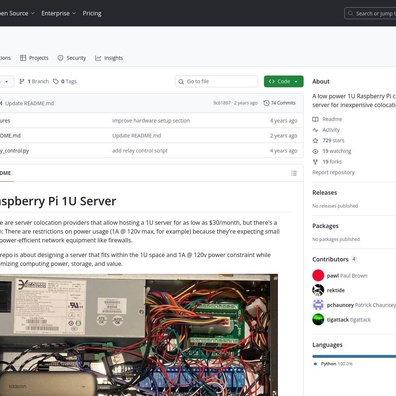View the 1 Branch link
This screenshot has height=396, width=396.
[34, 81]
